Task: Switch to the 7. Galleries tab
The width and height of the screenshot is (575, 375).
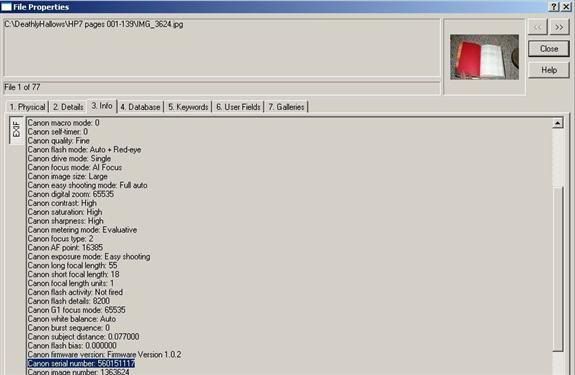Action: pyautogui.click(x=286, y=107)
